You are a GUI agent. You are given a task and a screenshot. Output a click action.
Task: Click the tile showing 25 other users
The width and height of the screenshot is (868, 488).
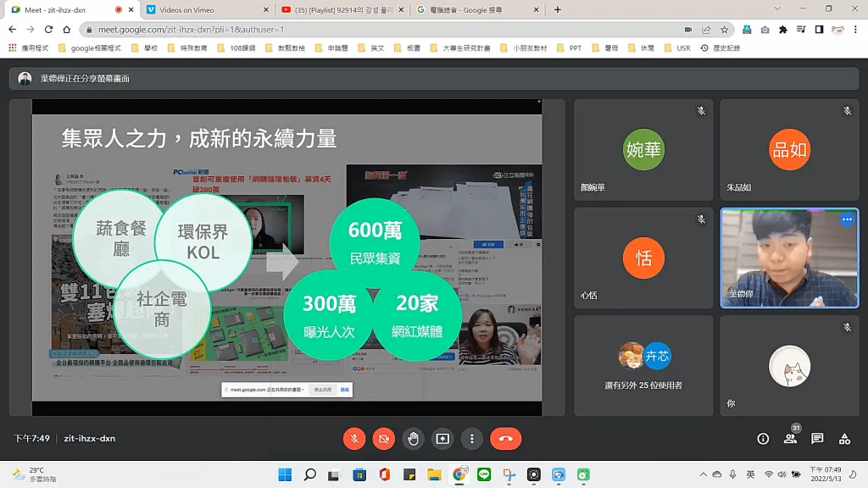643,365
